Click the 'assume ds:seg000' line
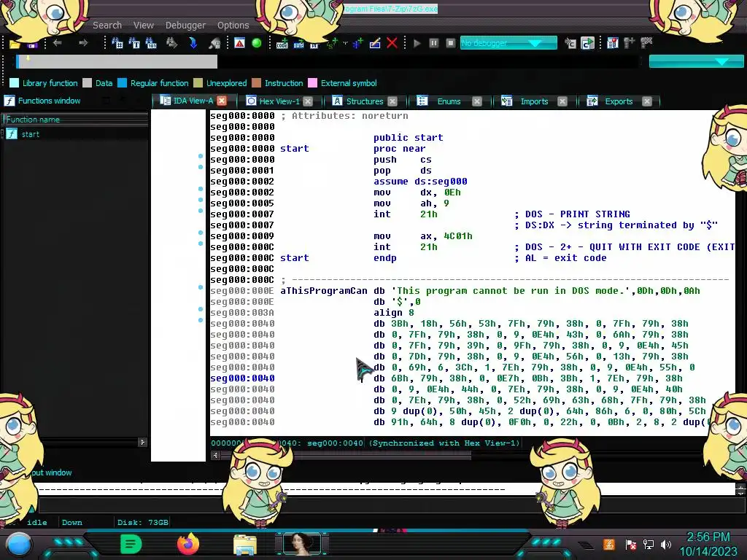Screen dimensions: 747x560 click(x=419, y=182)
